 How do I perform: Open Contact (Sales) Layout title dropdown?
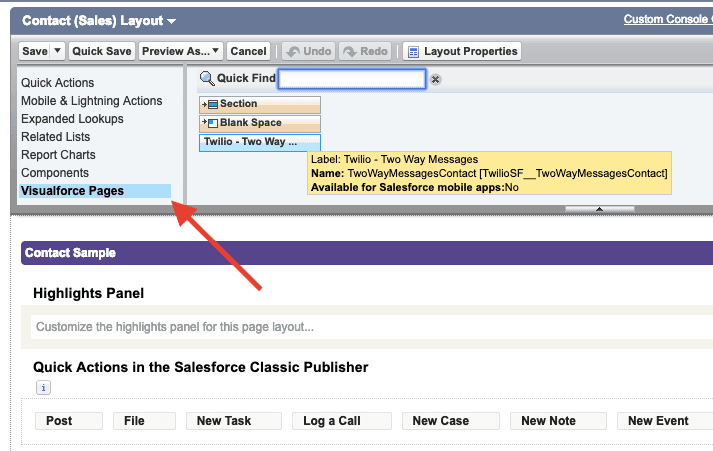[172, 21]
